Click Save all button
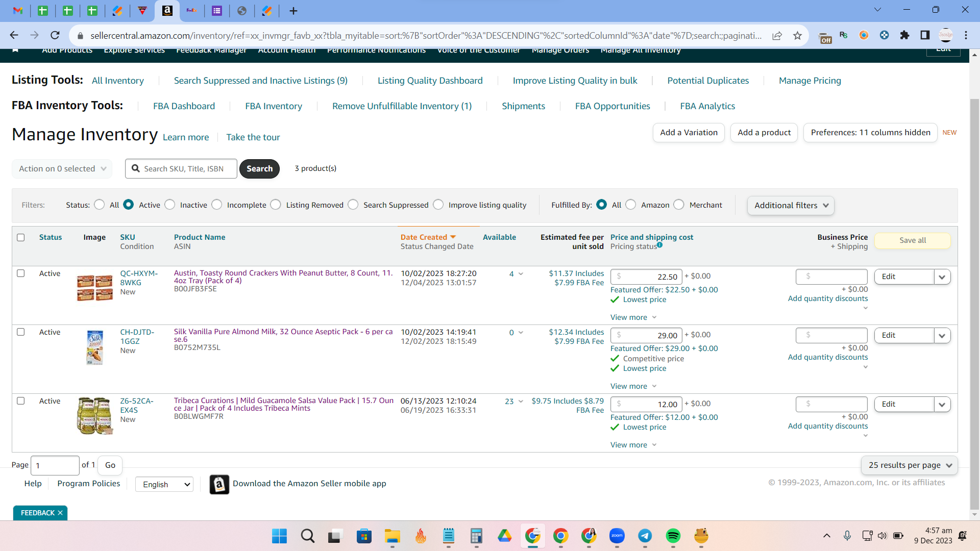This screenshot has height=551, width=980. coord(913,240)
